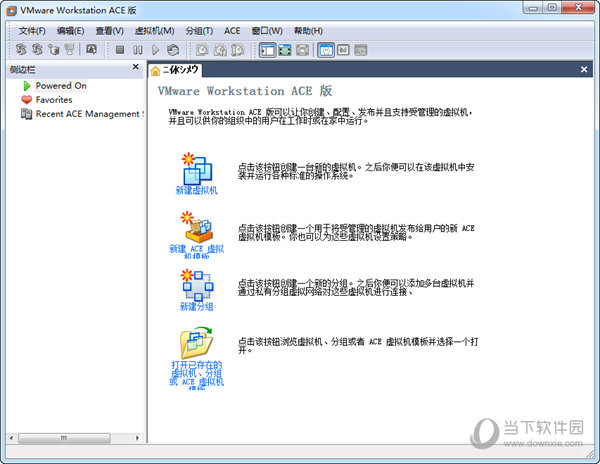Close the home tab with the X
Viewport: 600px width, 464px height.
pos(584,70)
